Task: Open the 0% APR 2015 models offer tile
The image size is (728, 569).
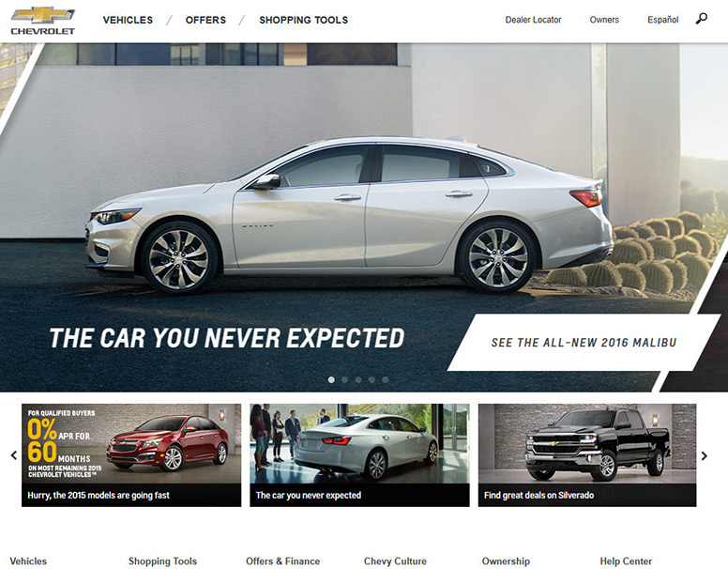Action: (131, 455)
